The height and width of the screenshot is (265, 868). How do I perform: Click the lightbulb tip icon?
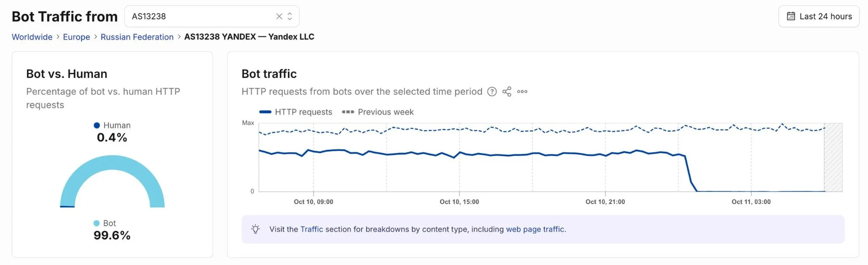coord(255,229)
